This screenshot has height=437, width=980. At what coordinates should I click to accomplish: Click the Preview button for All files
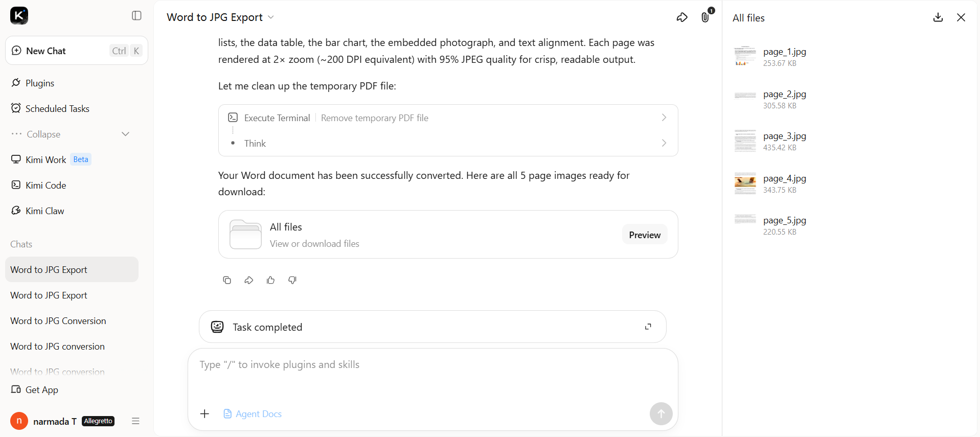(645, 235)
